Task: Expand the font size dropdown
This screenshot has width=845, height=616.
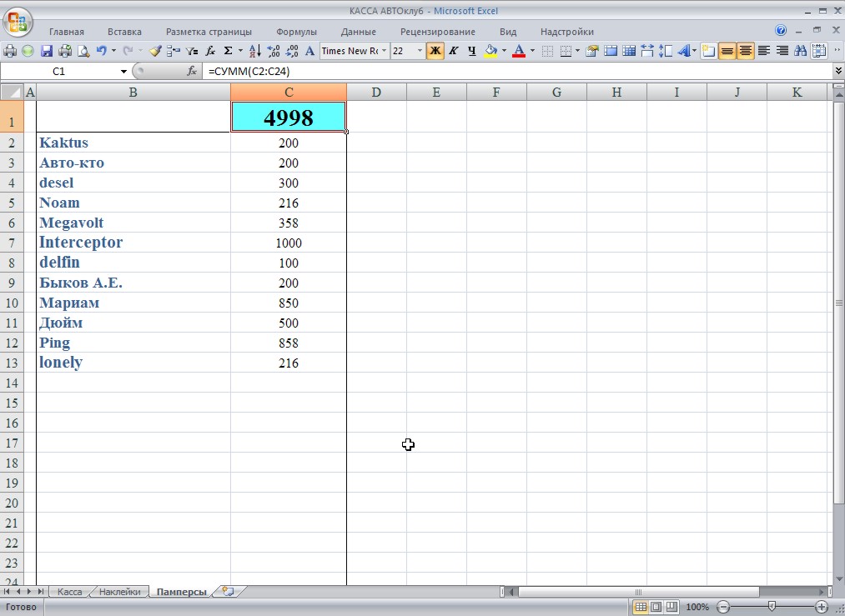Action: click(x=420, y=51)
